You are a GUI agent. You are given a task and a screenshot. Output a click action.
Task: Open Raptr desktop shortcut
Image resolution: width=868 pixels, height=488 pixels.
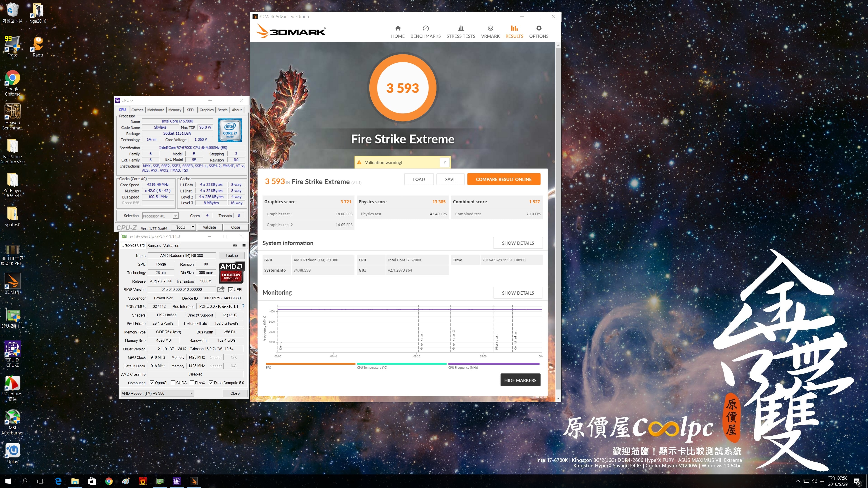tap(38, 47)
